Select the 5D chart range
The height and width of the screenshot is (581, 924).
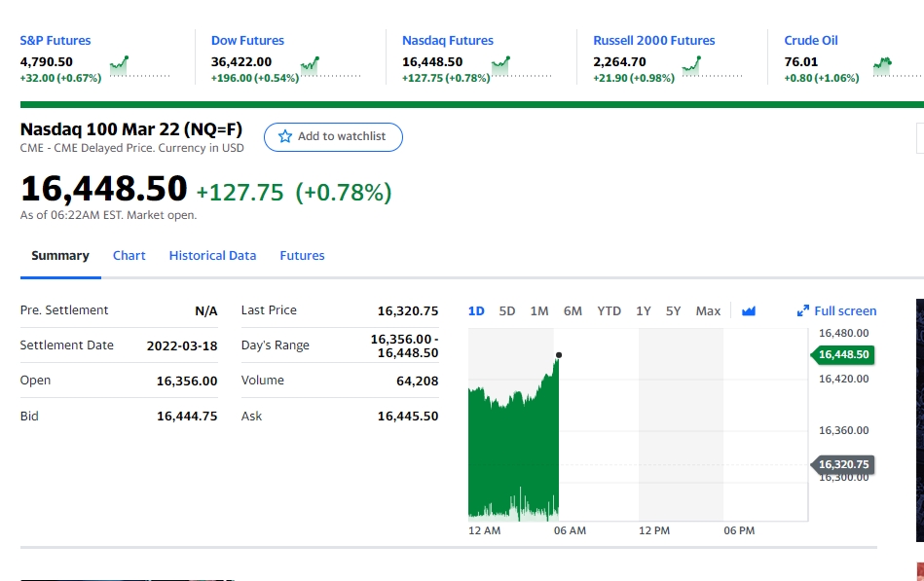point(506,311)
